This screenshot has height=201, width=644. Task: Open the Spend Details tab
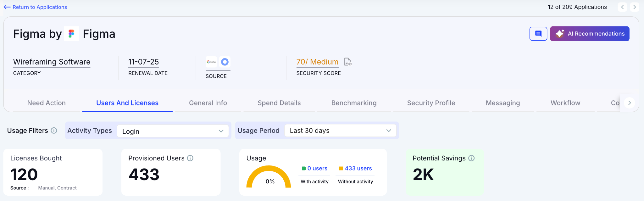(x=279, y=103)
